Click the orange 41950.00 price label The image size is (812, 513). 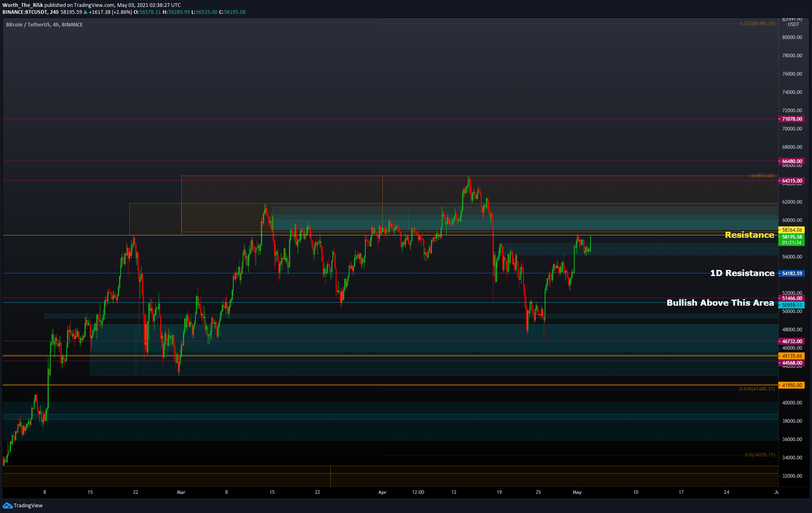click(792, 385)
